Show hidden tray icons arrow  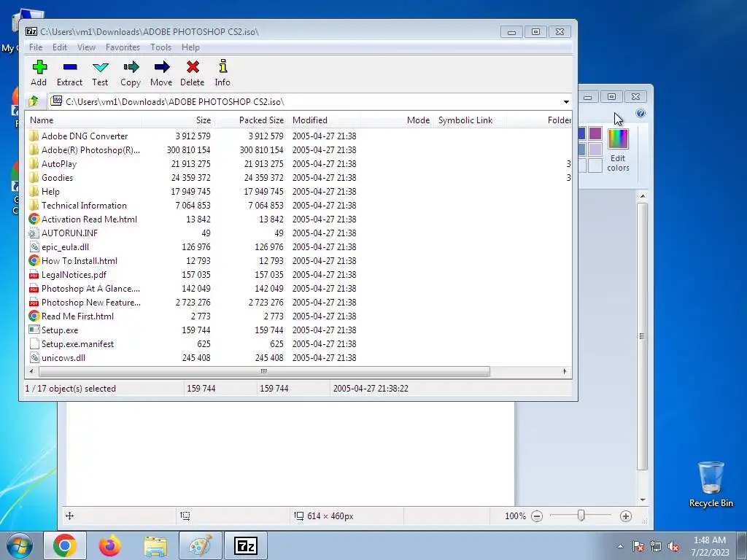620,546
